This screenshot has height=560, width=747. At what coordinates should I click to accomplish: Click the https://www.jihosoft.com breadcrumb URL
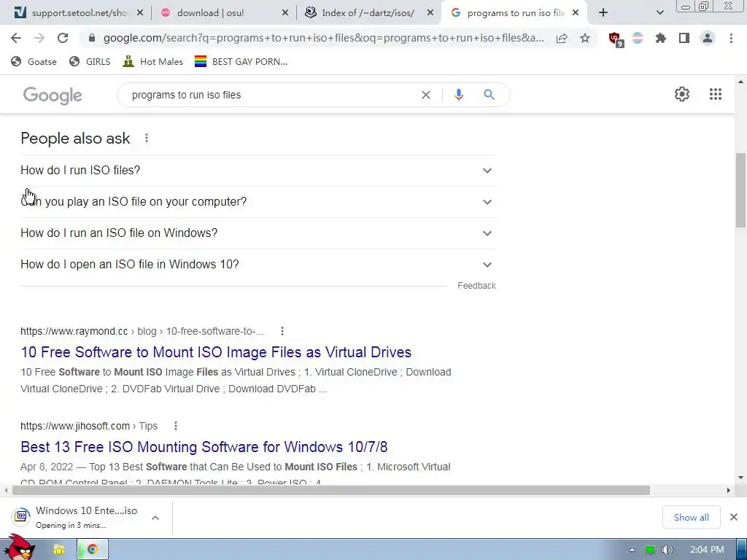75,426
